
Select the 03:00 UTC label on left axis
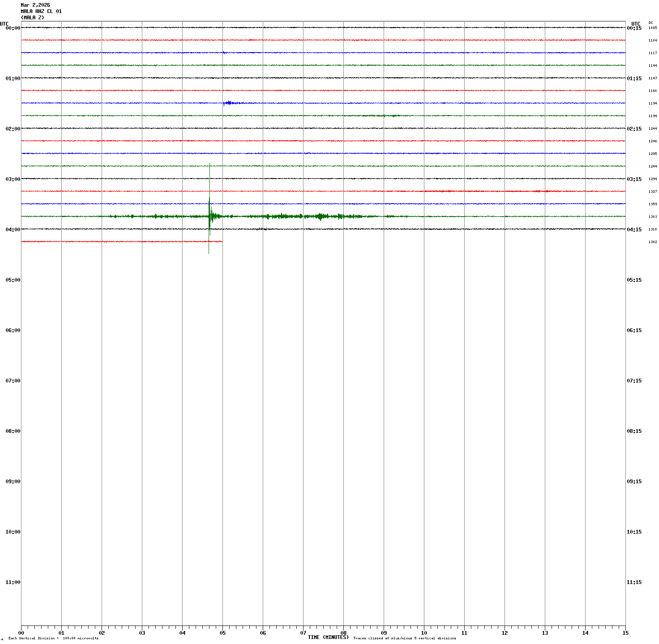click(x=13, y=179)
